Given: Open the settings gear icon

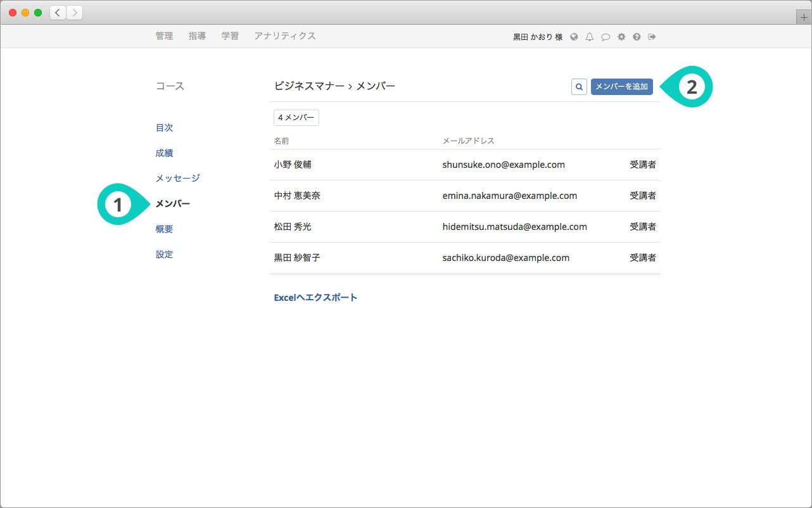Looking at the screenshot, I should [x=621, y=37].
